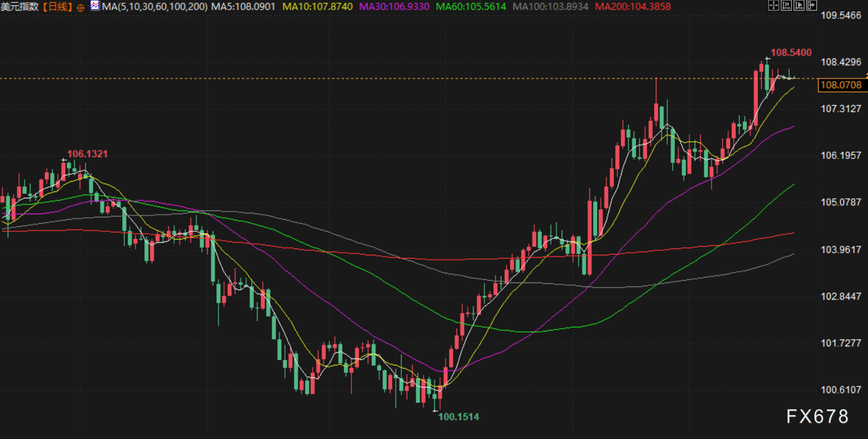Image resolution: width=868 pixels, height=439 pixels.
Task: Click the rightmost top-right exit arrow icon
Action: tap(810, 6)
